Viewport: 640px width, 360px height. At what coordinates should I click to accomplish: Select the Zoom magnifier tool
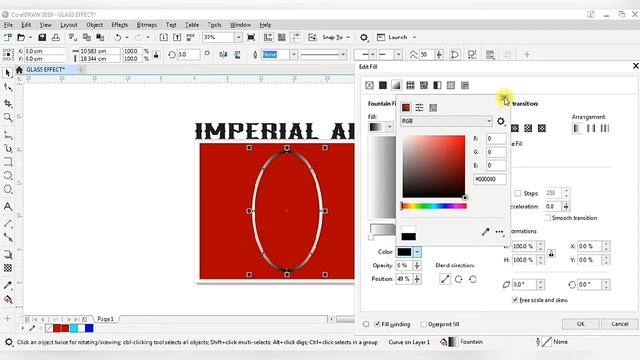click(8, 118)
